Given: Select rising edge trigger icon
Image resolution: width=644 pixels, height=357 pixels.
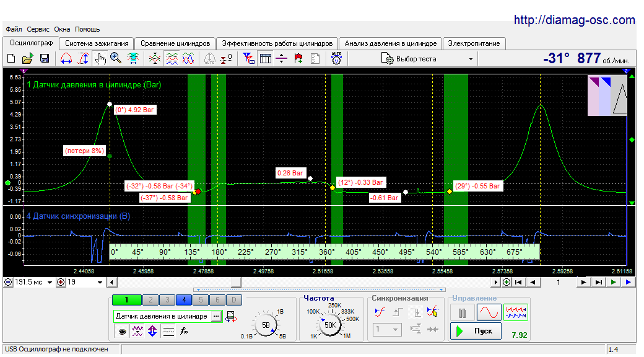Looking at the screenshot, I should pos(397,312).
